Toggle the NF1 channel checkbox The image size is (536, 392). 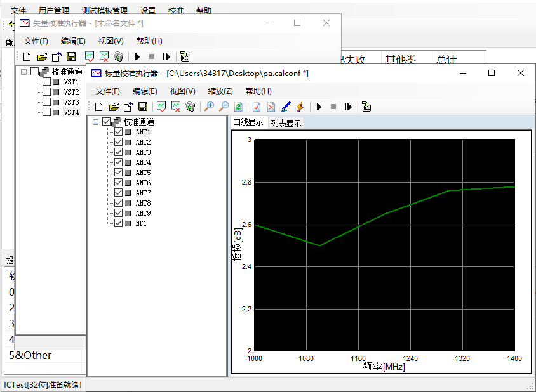click(x=118, y=223)
